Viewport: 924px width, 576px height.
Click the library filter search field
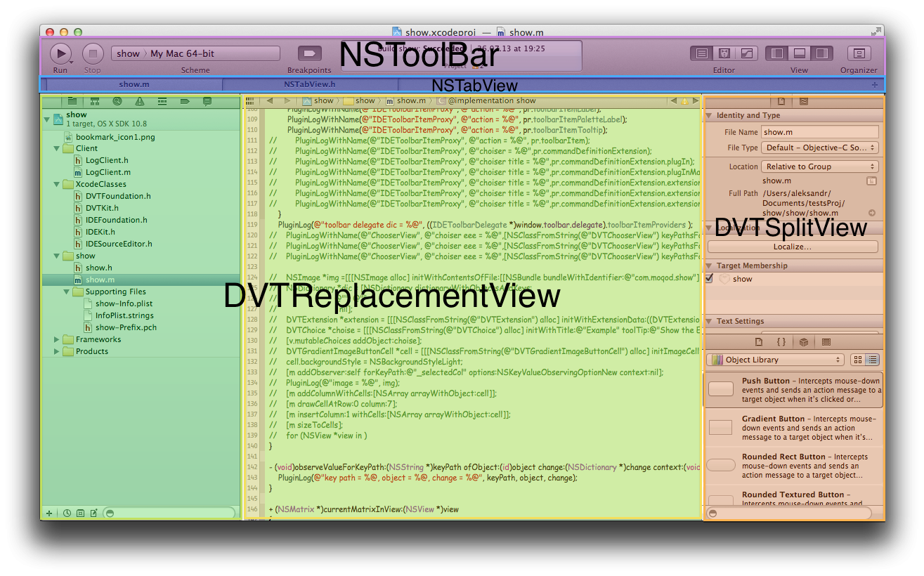789,513
